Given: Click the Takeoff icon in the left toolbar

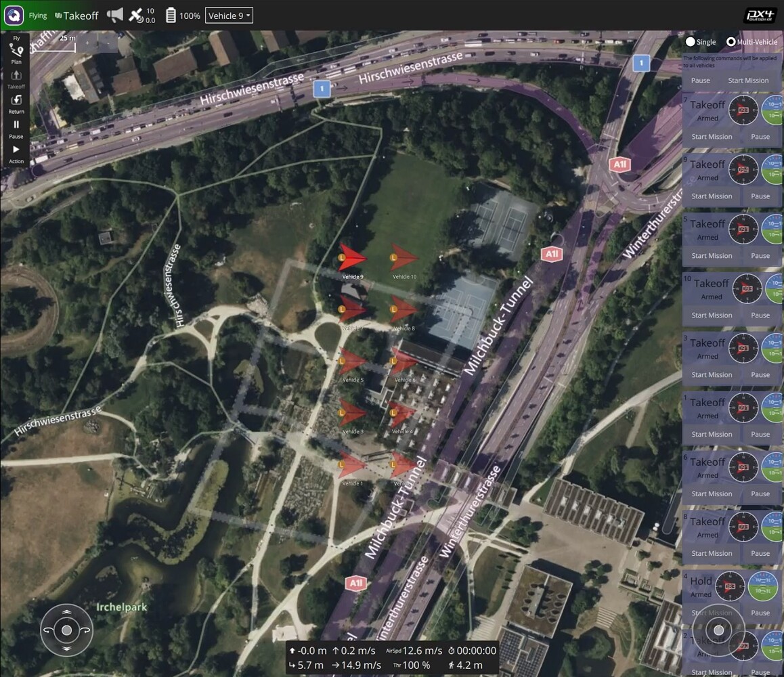Looking at the screenshot, I should (x=15, y=76).
